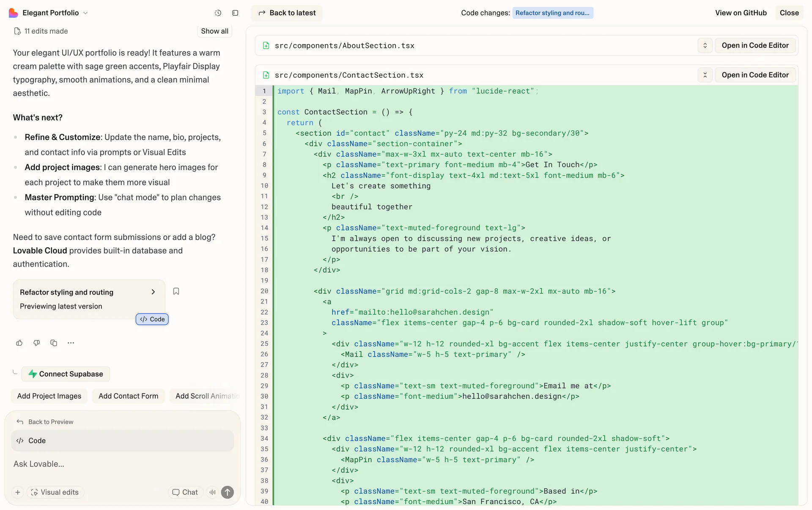Viewport: 812px width, 510px height.
Task: Click the plus attachment icon
Action: (x=18, y=492)
